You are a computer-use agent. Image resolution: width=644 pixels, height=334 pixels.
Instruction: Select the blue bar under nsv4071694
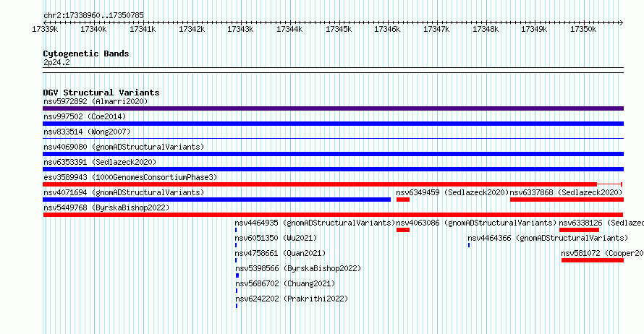tap(217, 200)
